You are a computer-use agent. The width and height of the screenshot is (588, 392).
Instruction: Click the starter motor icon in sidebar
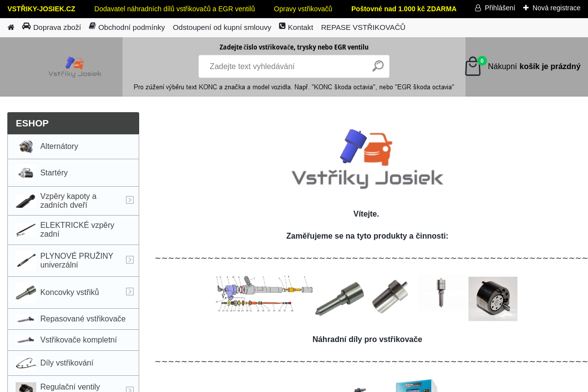(25, 172)
